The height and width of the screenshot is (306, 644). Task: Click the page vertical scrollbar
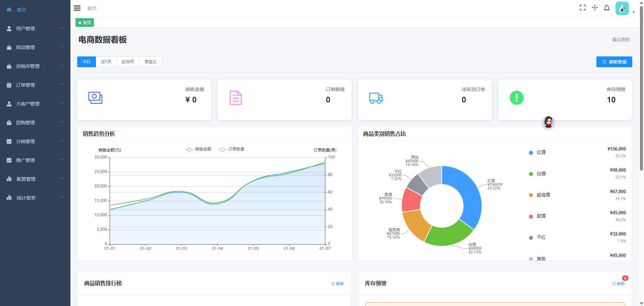click(x=641, y=101)
